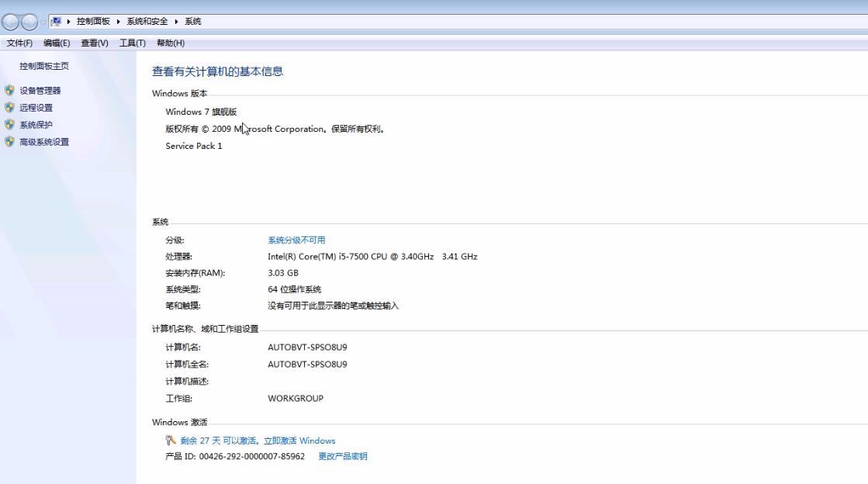Click the 处理器 label
This screenshot has height=484, width=868.
point(179,257)
